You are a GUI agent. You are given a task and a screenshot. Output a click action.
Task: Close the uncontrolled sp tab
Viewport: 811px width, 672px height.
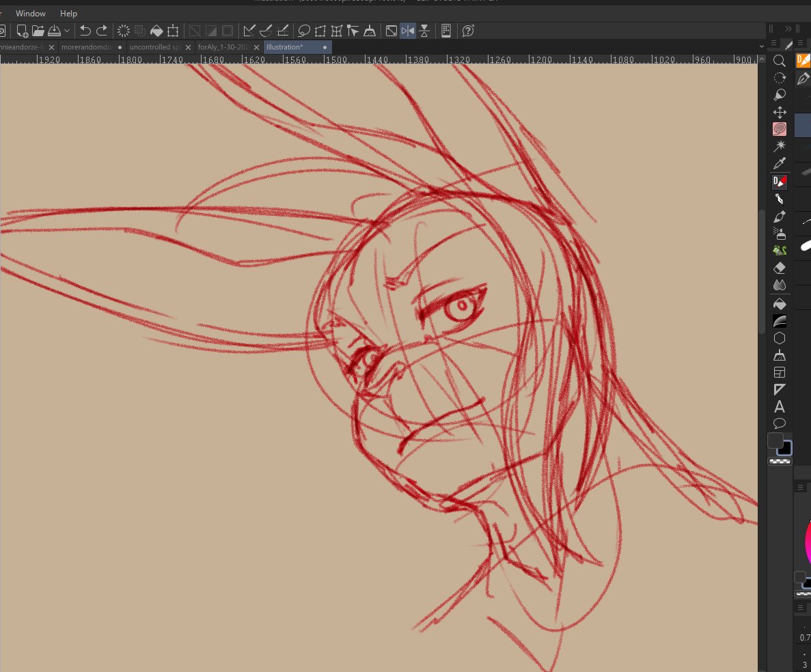[188, 48]
